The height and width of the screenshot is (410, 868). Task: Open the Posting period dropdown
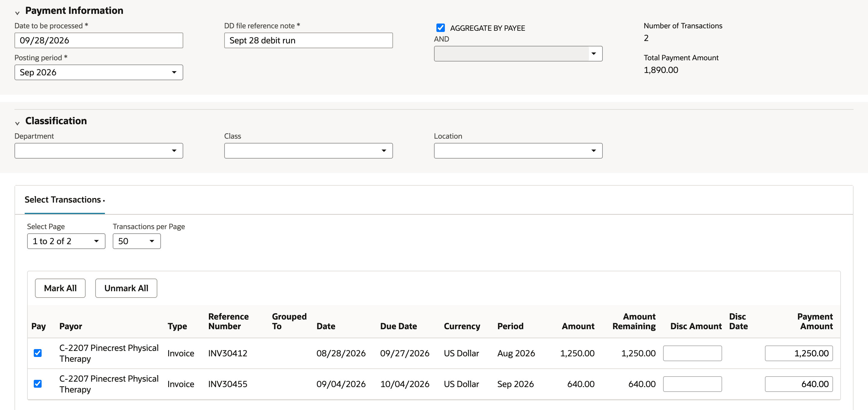(99, 72)
